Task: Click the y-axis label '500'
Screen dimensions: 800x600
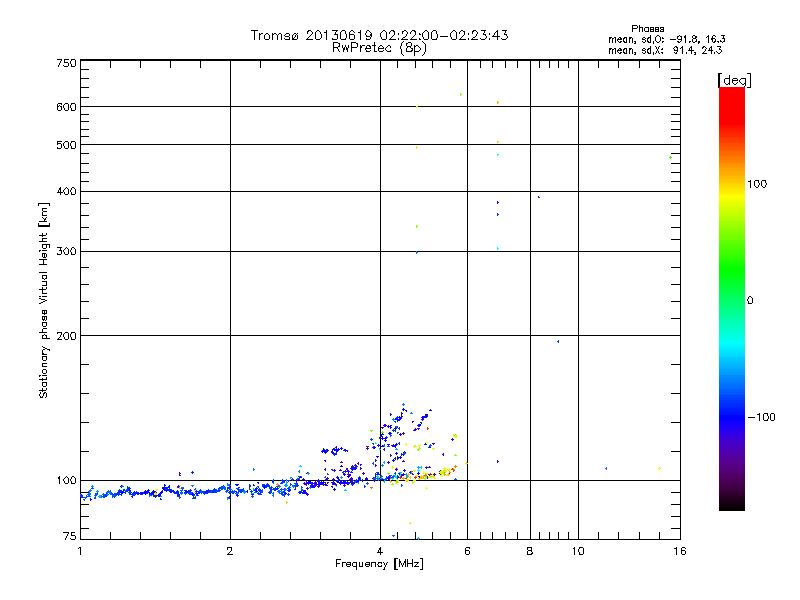Action: click(x=66, y=145)
